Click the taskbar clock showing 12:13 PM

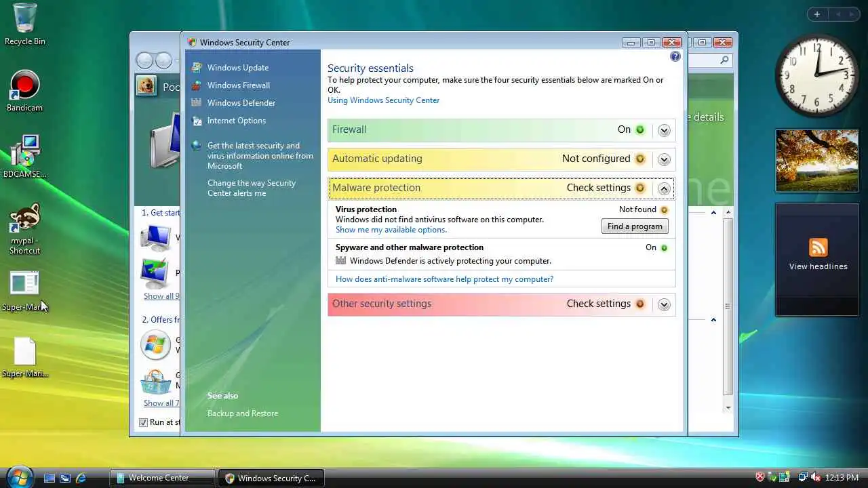842,478
